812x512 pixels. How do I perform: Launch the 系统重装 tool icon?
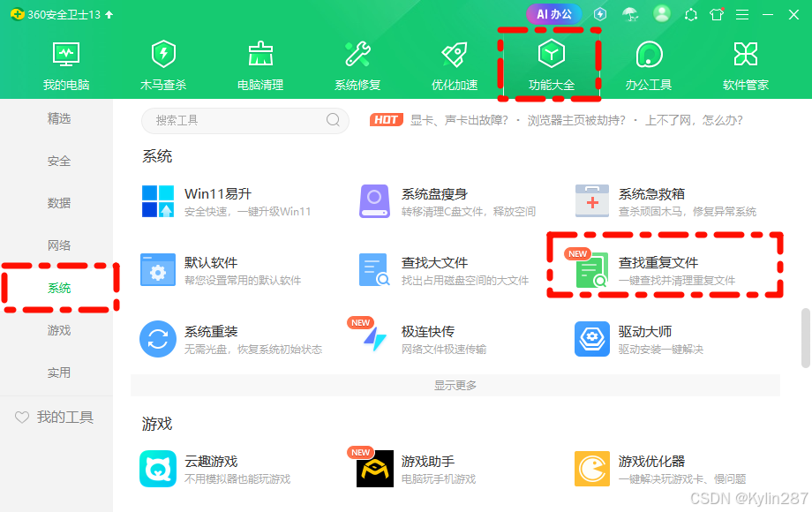click(158, 339)
